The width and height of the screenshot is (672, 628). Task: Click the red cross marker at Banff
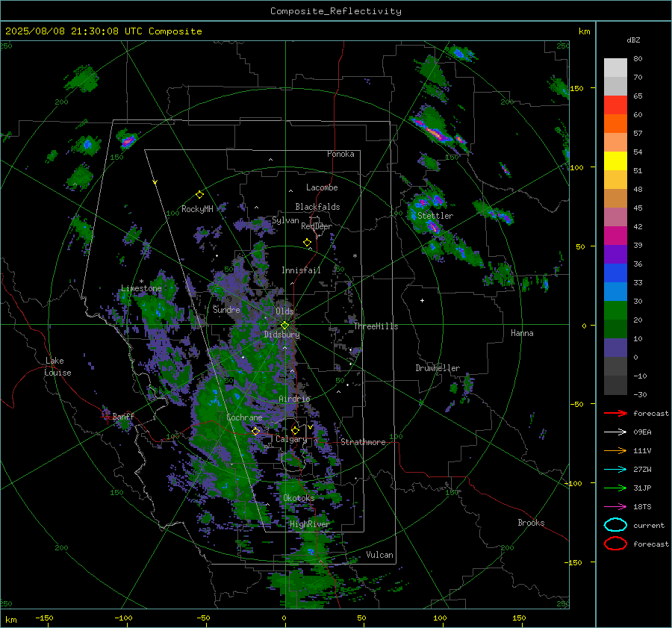point(107,417)
